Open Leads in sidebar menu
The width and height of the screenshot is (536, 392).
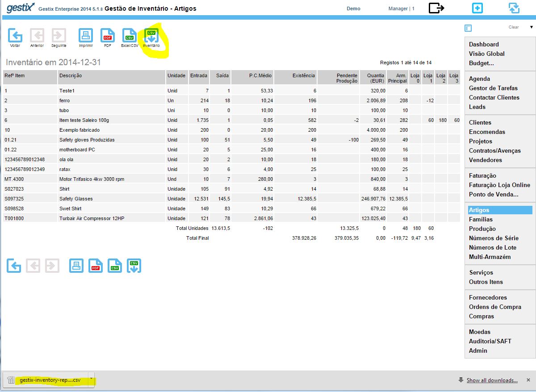click(477, 107)
